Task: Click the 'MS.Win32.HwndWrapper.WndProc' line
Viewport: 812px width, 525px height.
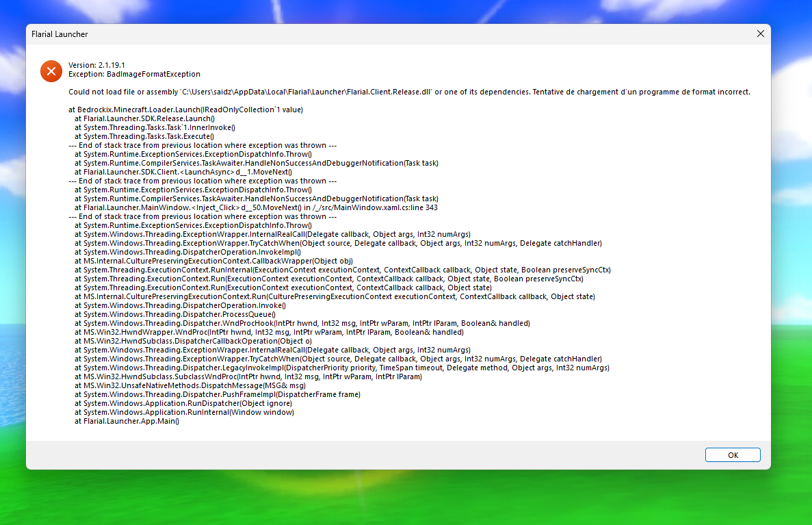Action: (269, 332)
